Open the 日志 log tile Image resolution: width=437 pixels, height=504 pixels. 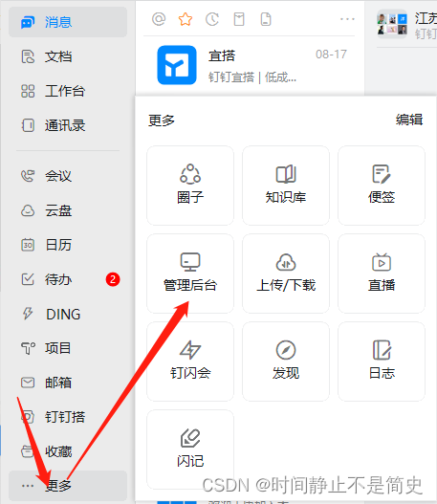coord(382,362)
